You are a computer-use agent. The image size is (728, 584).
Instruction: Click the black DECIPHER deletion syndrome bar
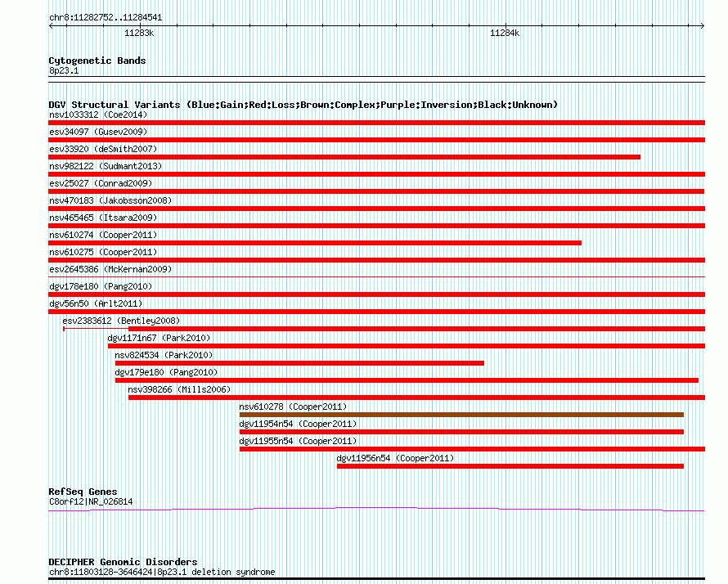(x=376, y=579)
